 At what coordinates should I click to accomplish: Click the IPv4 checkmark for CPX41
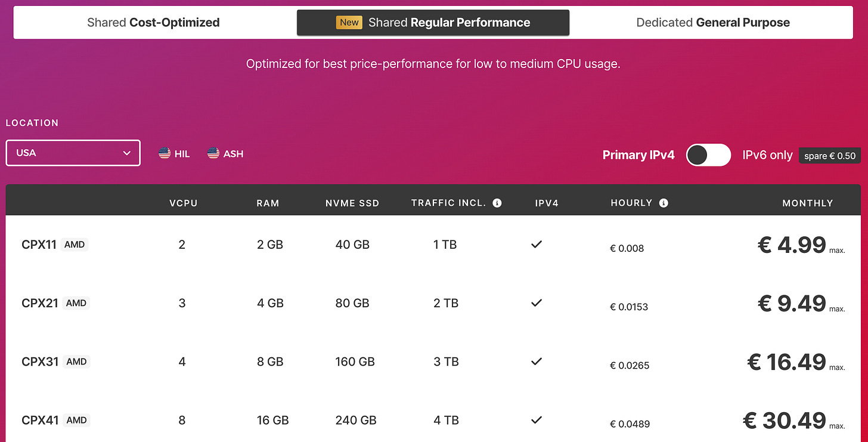[x=536, y=421]
